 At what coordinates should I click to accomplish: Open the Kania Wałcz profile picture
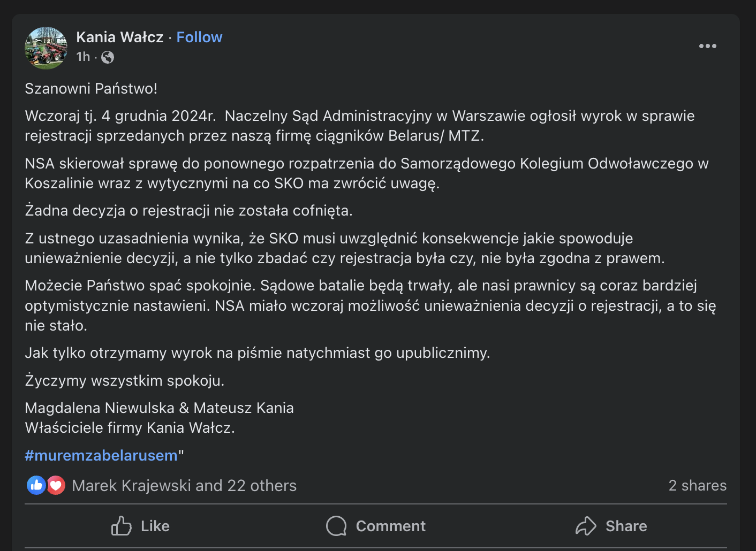[x=46, y=48]
